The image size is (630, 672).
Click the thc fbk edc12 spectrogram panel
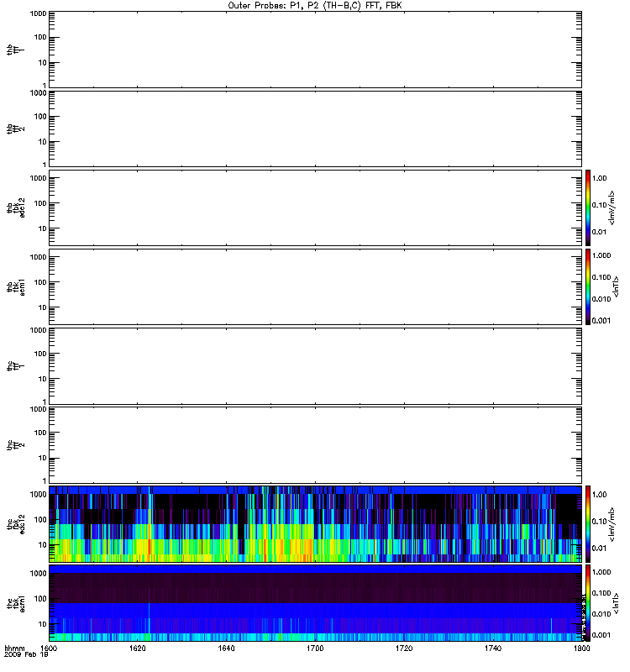click(315, 523)
